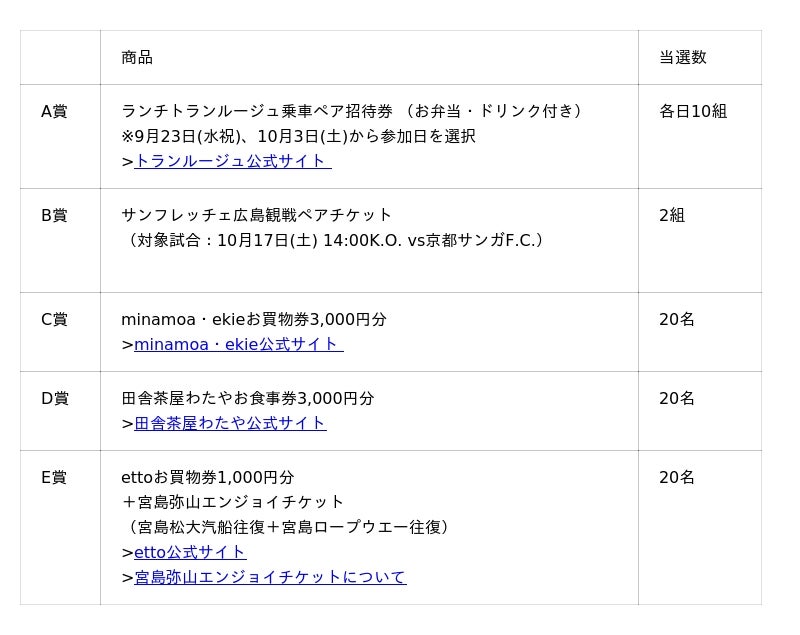This screenshot has height=635, width=800.
Task: Visit the 田舎茶屋わたや公式サイト link
Action: pos(230,423)
